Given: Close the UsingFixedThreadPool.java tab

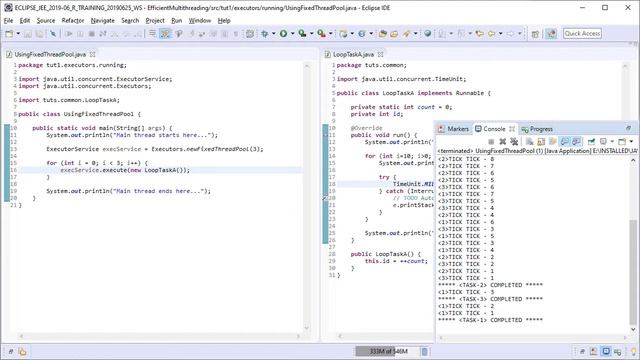Looking at the screenshot, I should pyautogui.click(x=93, y=54).
